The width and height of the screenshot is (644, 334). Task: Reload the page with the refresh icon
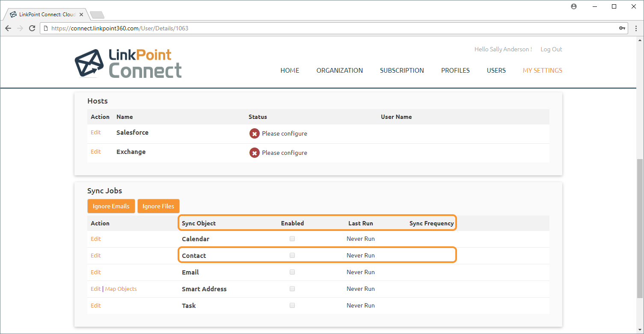(x=32, y=28)
